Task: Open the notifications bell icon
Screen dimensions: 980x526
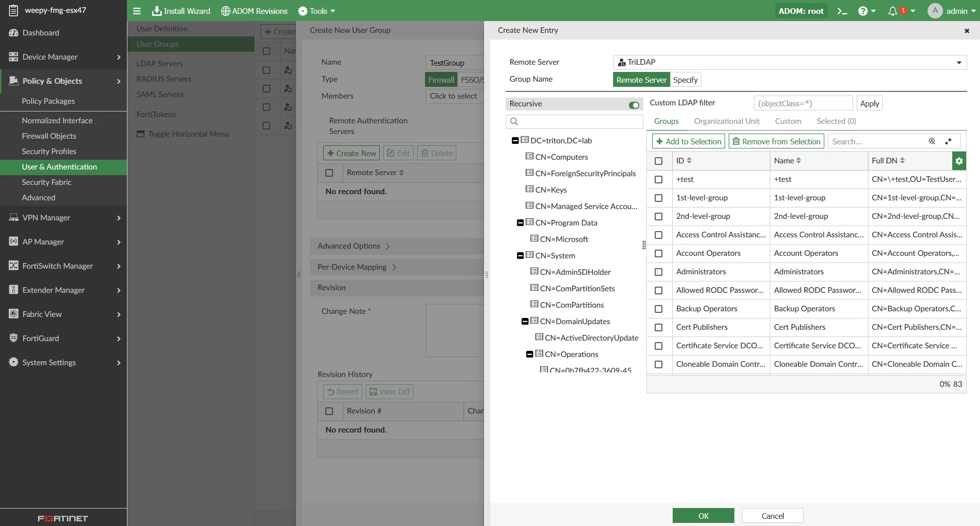Action: 893,11
